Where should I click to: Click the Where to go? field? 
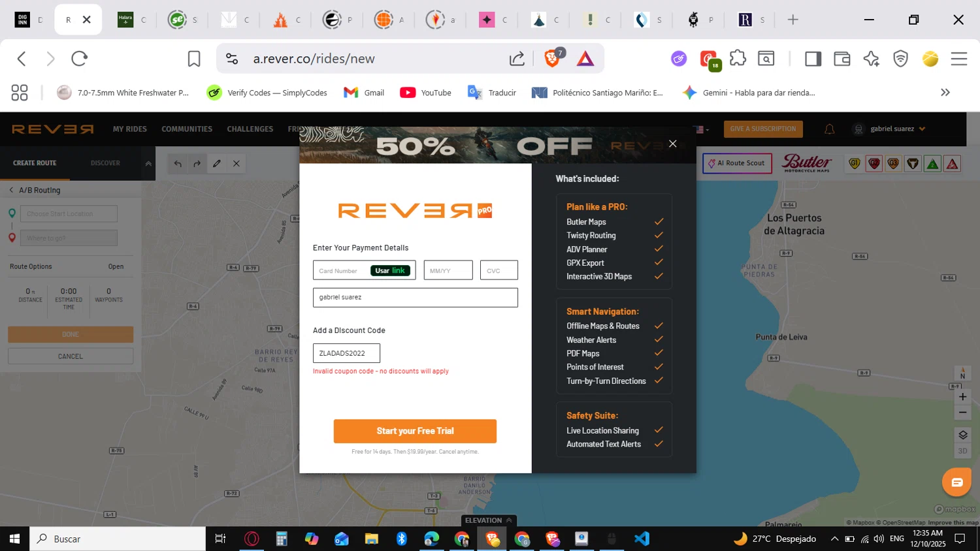pos(69,238)
